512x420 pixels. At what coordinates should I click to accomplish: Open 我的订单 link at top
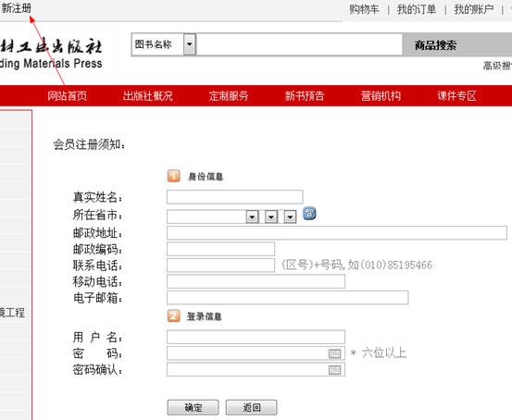tap(417, 9)
